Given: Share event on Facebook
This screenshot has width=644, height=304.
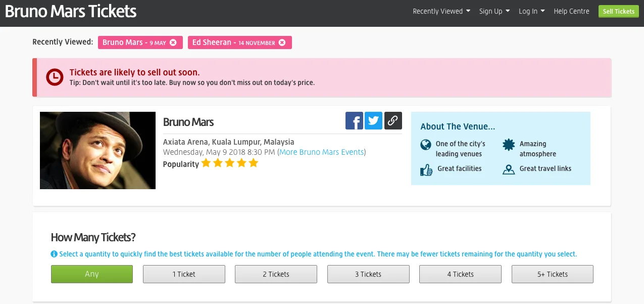Looking at the screenshot, I should tap(354, 121).
